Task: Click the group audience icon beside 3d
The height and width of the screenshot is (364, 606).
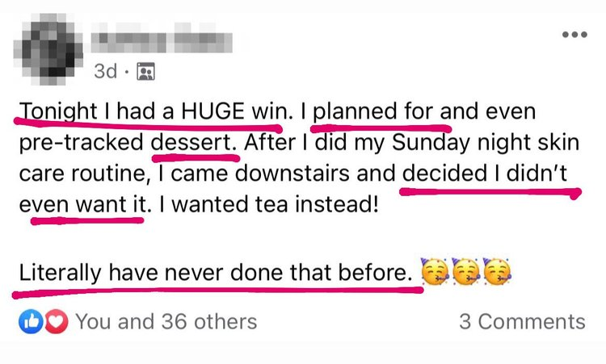Action: [145, 72]
